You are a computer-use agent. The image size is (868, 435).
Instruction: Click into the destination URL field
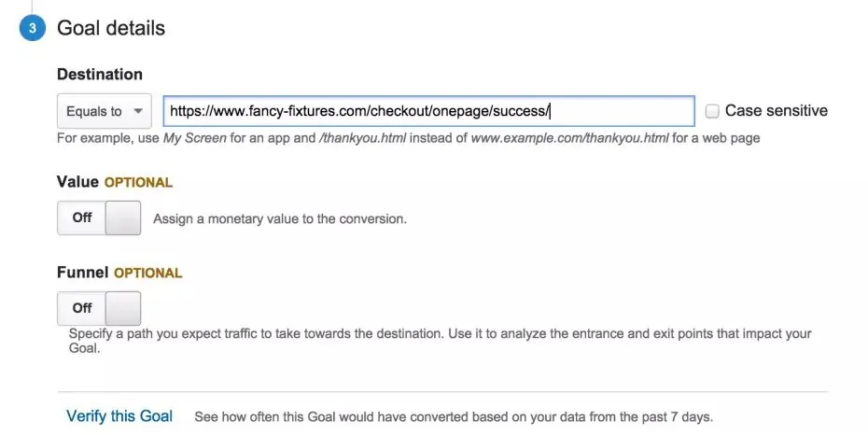coord(428,111)
